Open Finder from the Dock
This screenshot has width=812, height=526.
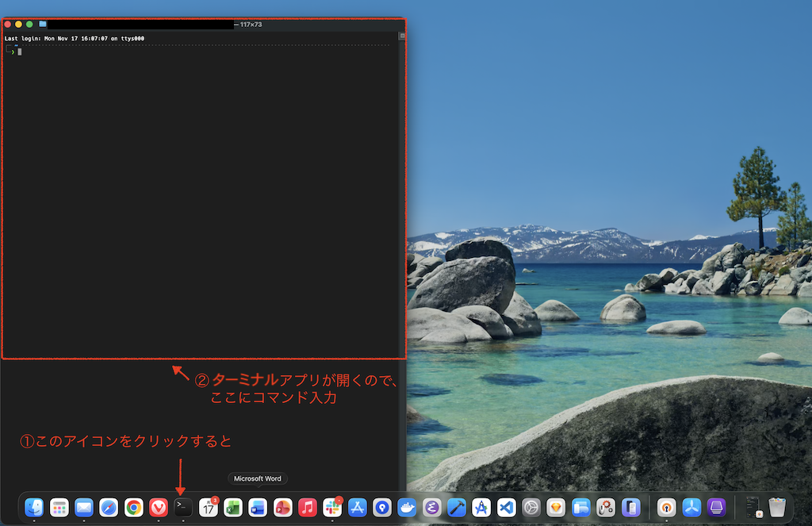34,507
